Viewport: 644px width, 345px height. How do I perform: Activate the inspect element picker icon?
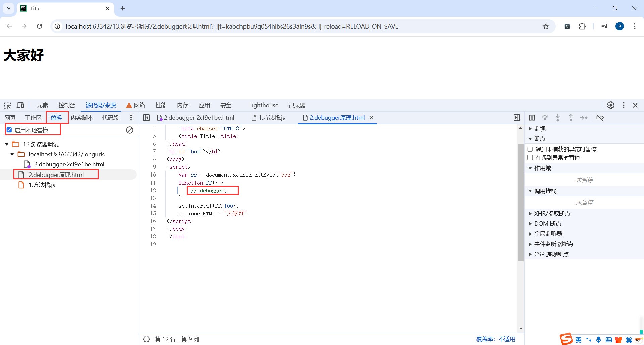click(x=7, y=105)
